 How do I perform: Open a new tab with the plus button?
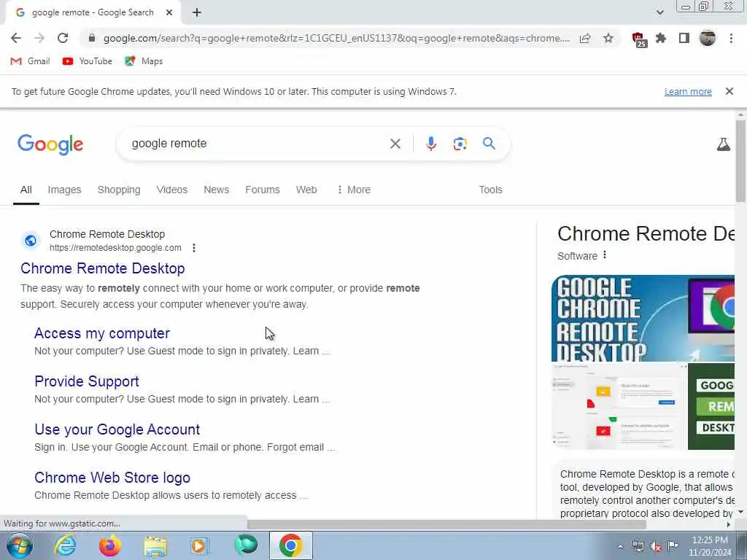(x=197, y=13)
